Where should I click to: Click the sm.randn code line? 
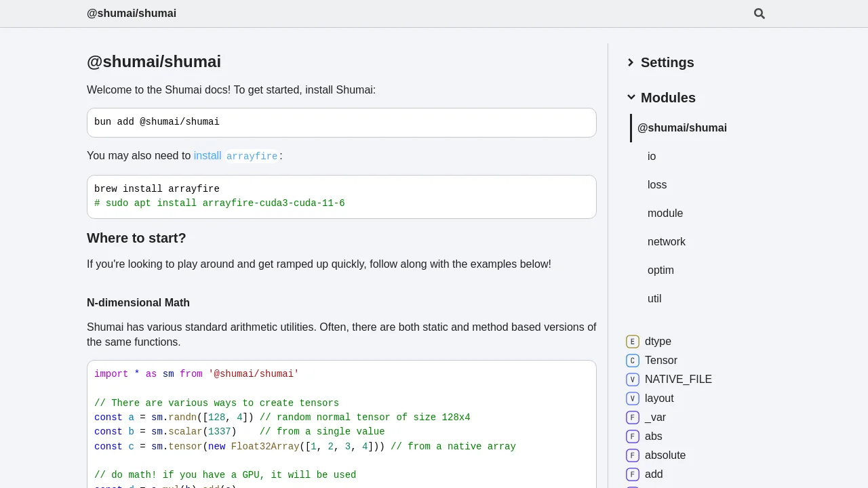[282, 418]
